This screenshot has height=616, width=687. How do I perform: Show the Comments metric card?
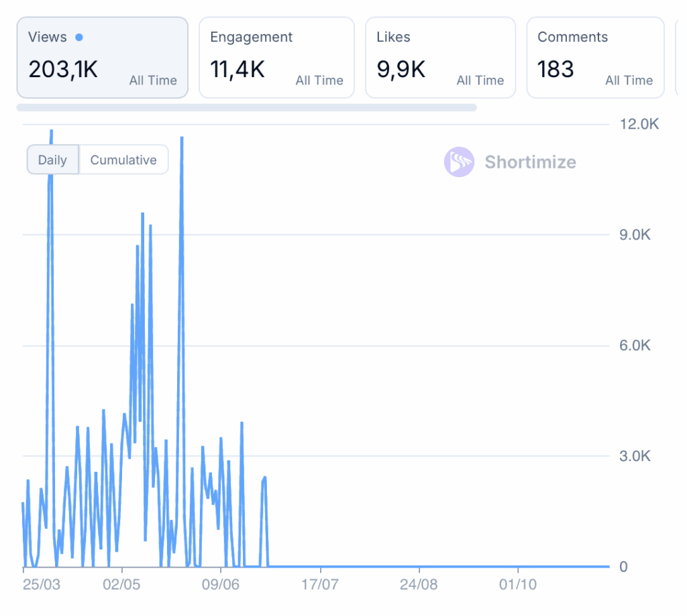(x=595, y=58)
